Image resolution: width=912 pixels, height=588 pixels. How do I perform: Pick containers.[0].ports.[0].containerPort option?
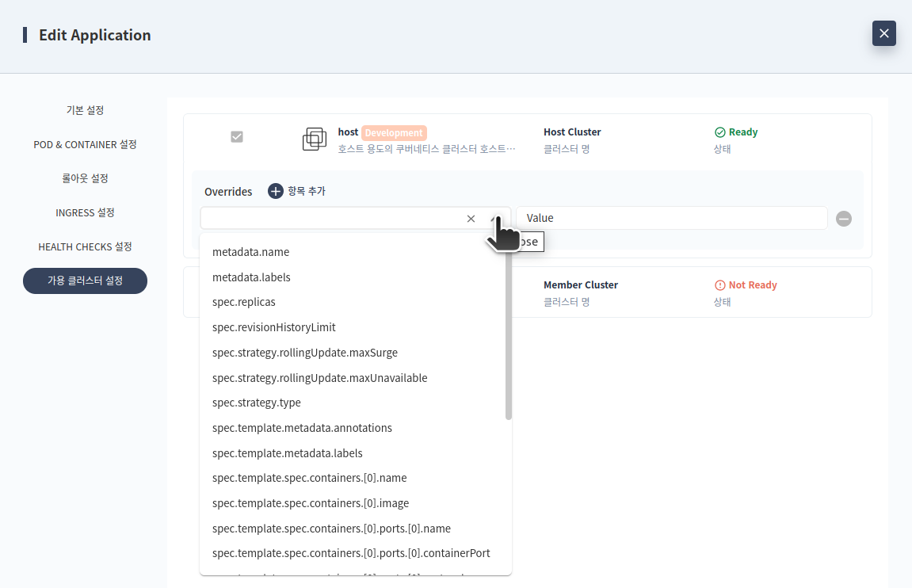(356, 553)
